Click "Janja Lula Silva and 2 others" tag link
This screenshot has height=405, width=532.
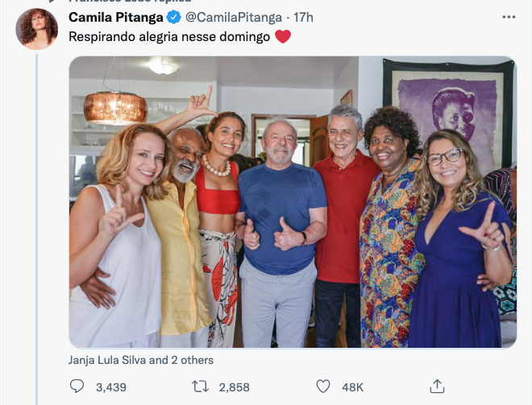tap(141, 360)
